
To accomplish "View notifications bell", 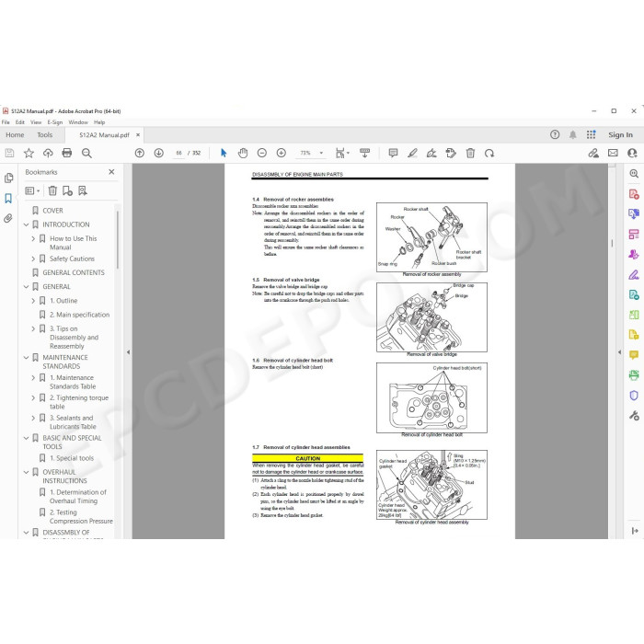I will tap(573, 134).
